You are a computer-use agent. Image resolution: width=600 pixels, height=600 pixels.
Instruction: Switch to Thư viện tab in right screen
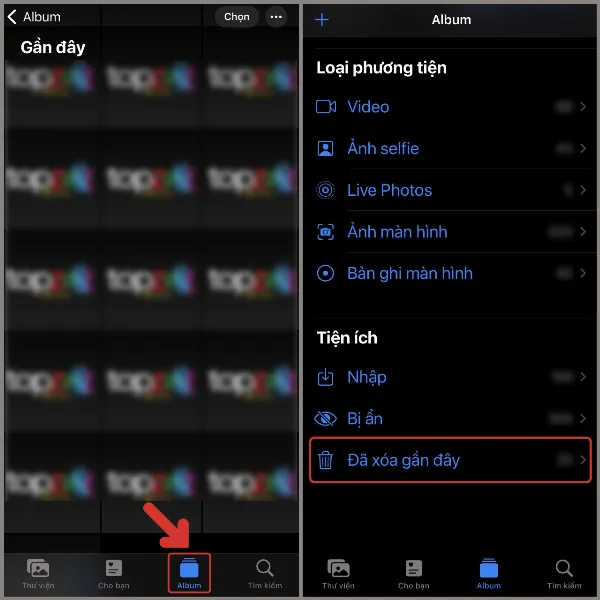tap(339, 574)
